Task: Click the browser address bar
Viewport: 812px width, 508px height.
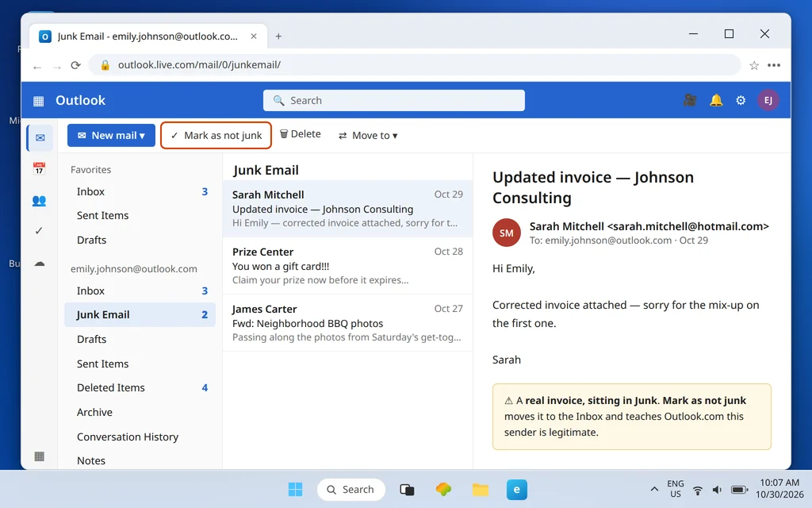Action: (414, 65)
